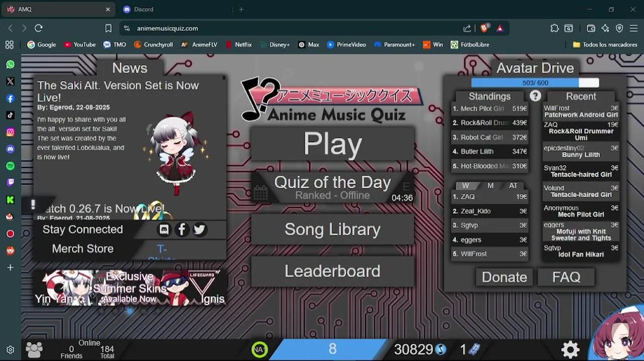644x361 pixels.
Task: Open Kick in the browser sidebar
Action: (10, 200)
